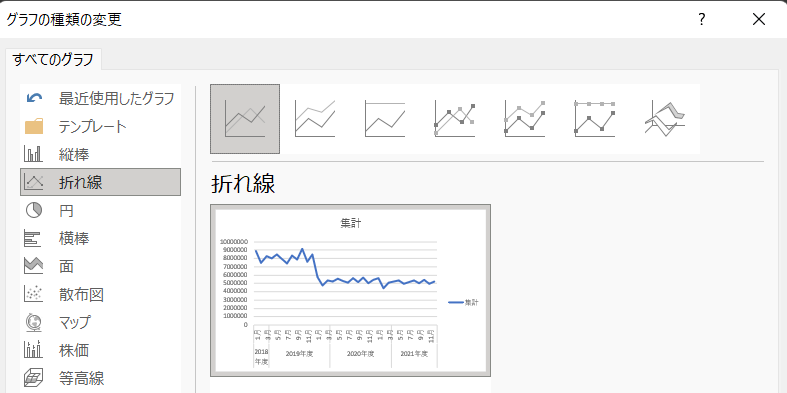Select the basic line chart subtype icon

(245, 119)
